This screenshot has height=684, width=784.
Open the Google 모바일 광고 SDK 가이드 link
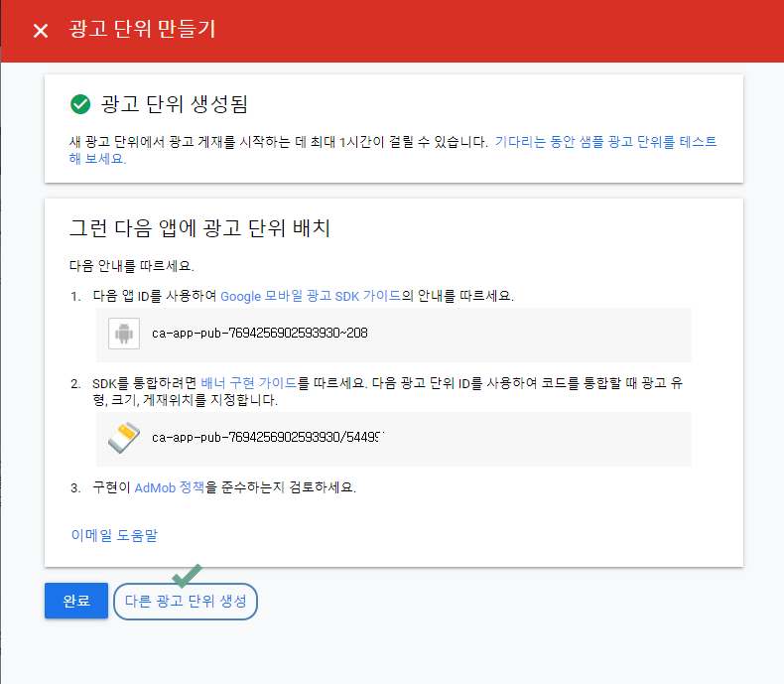click(x=311, y=296)
